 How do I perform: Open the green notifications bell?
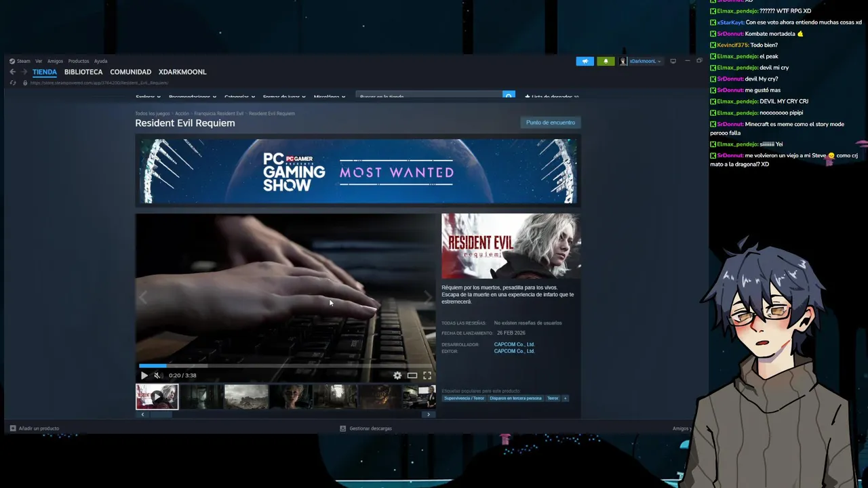(606, 61)
